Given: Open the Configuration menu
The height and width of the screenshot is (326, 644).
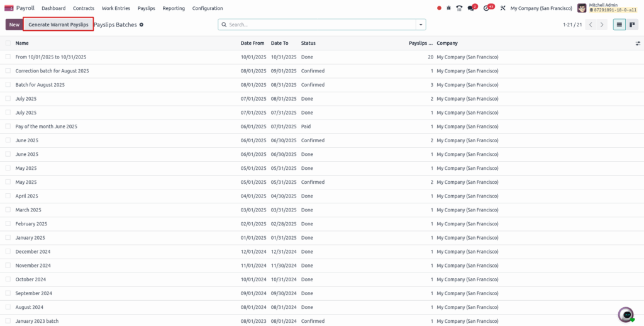Looking at the screenshot, I should tap(208, 8).
